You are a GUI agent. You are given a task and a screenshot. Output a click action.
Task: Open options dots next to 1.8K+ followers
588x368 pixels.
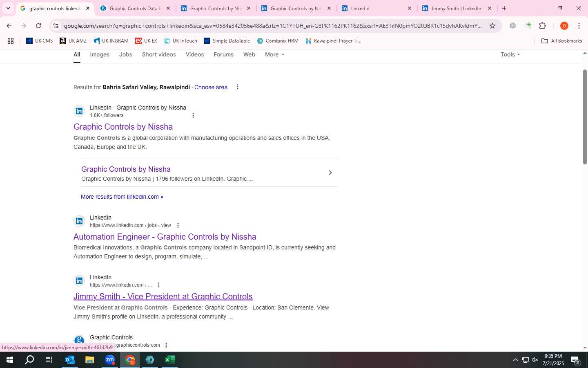pyautogui.click(x=193, y=115)
